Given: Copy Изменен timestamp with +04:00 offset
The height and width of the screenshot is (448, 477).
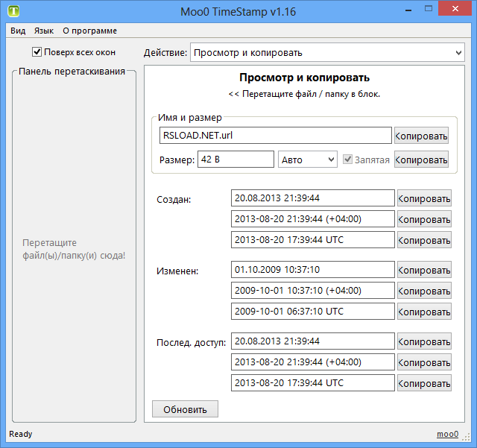Looking at the screenshot, I should tap(424, 291).
